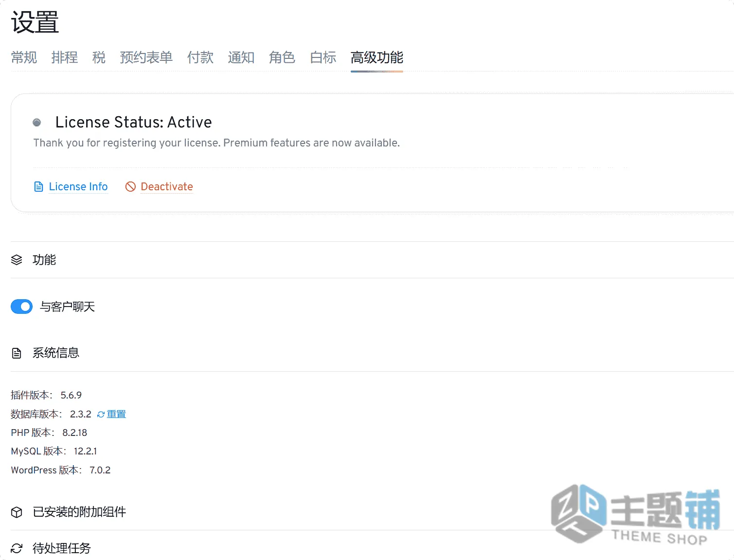Click the Deactivate license link
734x560 pixels.
point(167,187)
